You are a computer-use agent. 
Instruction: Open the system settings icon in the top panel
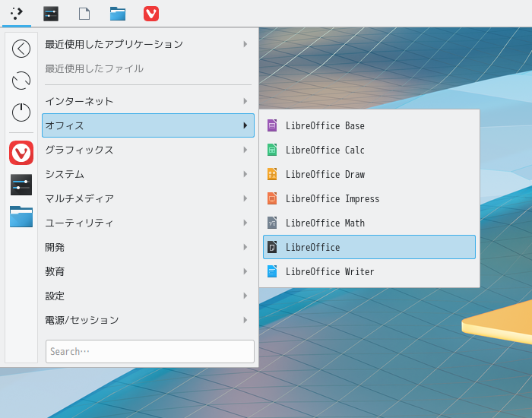51,14
